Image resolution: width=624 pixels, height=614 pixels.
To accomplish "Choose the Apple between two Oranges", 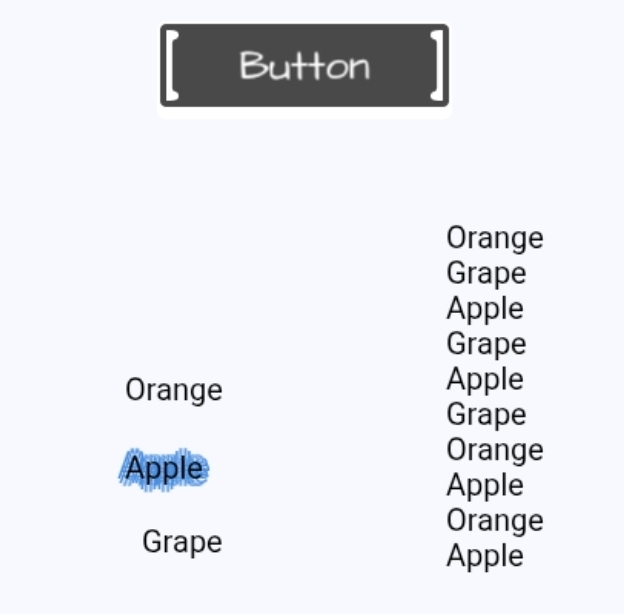I will pos(485,485).
